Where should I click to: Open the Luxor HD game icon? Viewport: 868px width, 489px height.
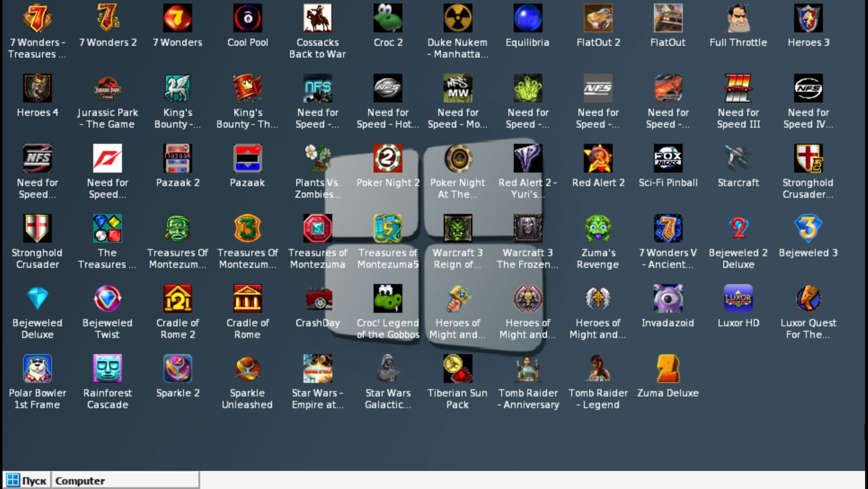[x=738, y=299]
